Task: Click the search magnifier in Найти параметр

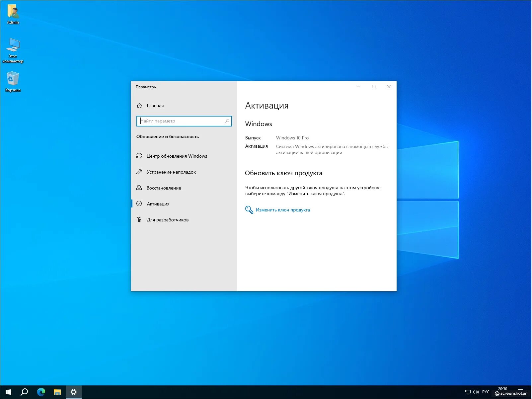Action: pos(227,121)
